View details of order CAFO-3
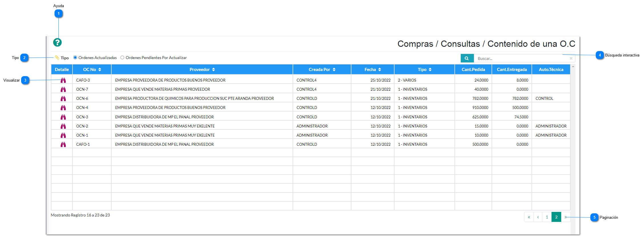644x237 pixels. pos(63,80)
